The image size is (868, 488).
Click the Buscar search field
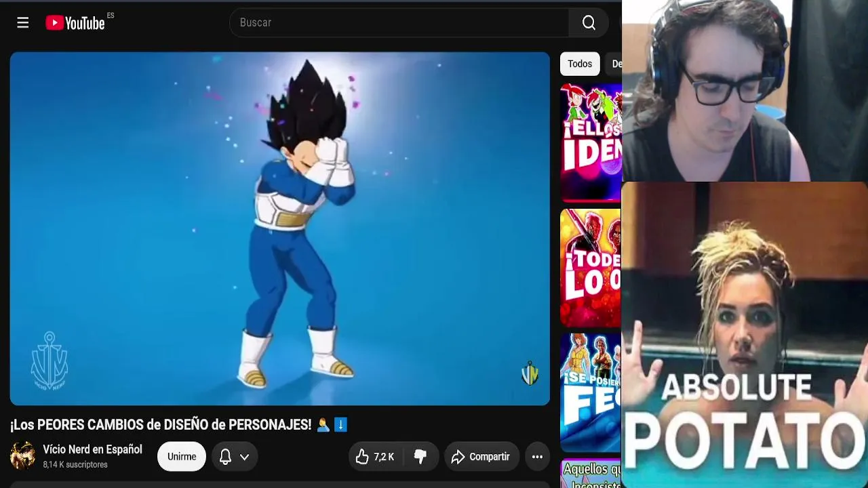coord(399,22)
